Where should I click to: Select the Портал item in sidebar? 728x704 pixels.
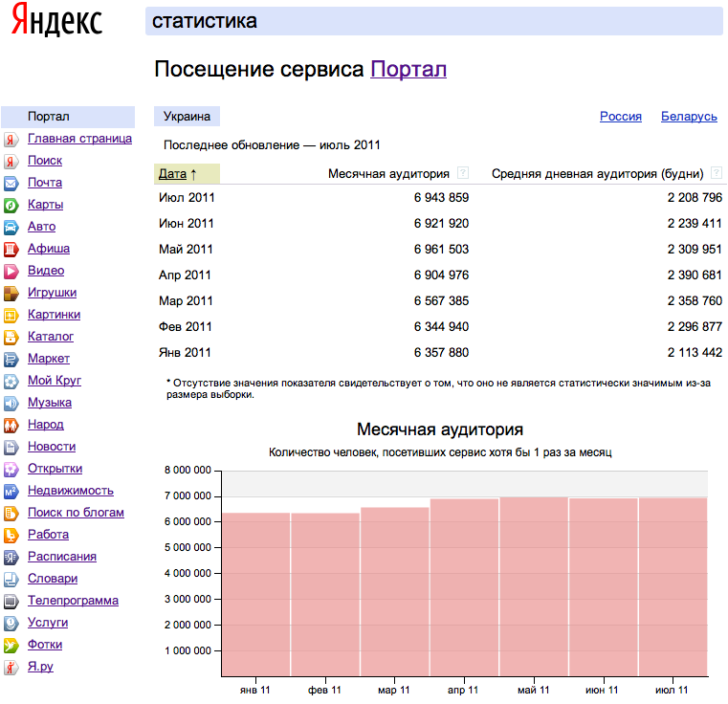[49, 117]
